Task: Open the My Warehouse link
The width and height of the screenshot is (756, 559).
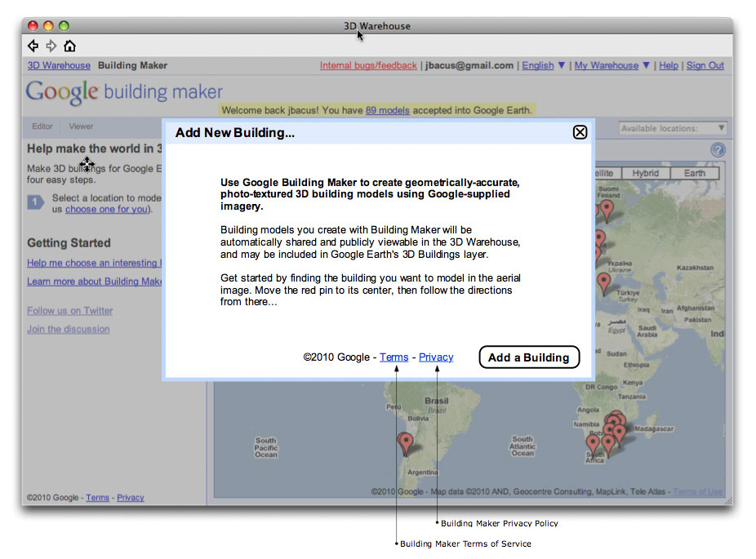Action: point(606,65)
